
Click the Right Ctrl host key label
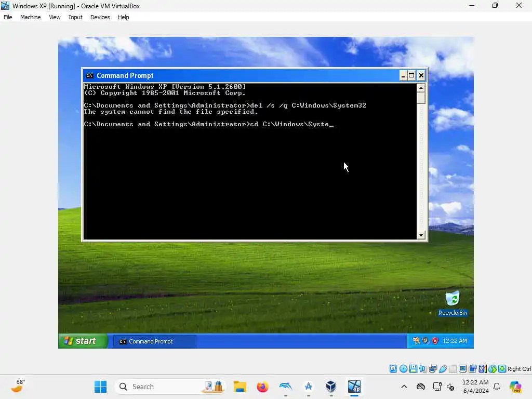519,369
